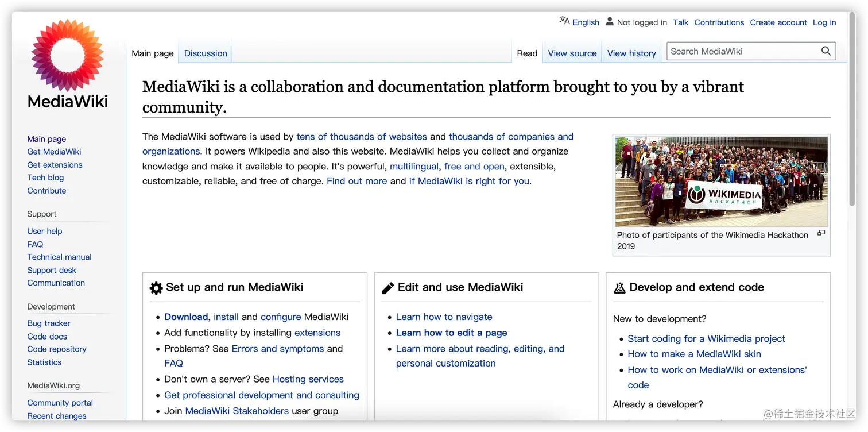
Task: Open 'MediaWiki Stakeholders' link
Action: pos(237,411)
